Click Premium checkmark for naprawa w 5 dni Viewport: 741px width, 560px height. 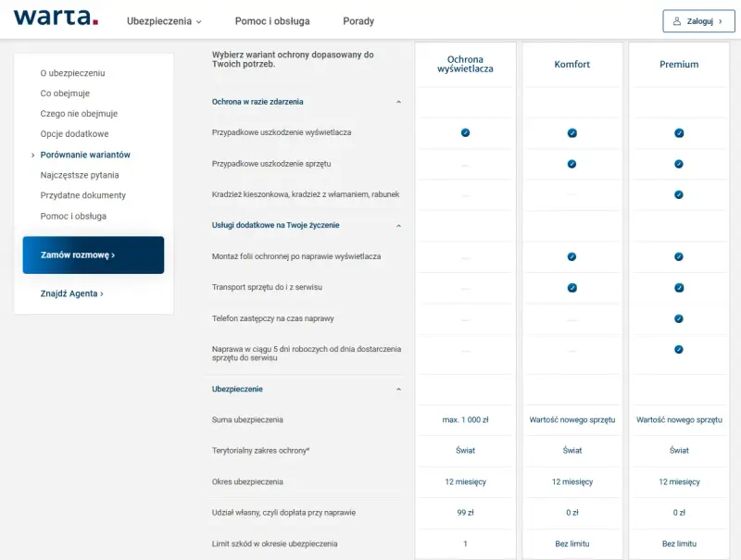click(679, 349)
